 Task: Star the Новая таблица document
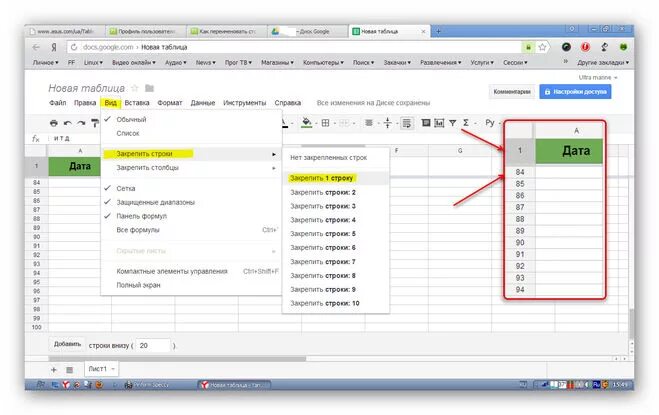(x=135, y=88)
